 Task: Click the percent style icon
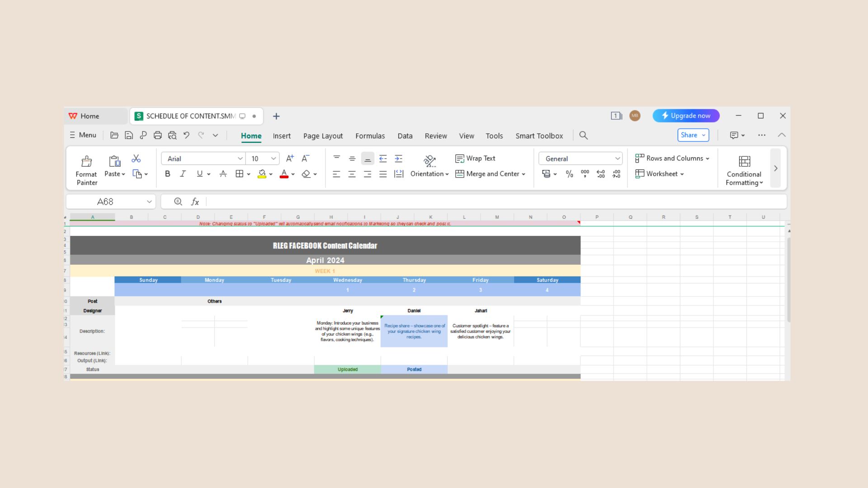pos(569,174)
